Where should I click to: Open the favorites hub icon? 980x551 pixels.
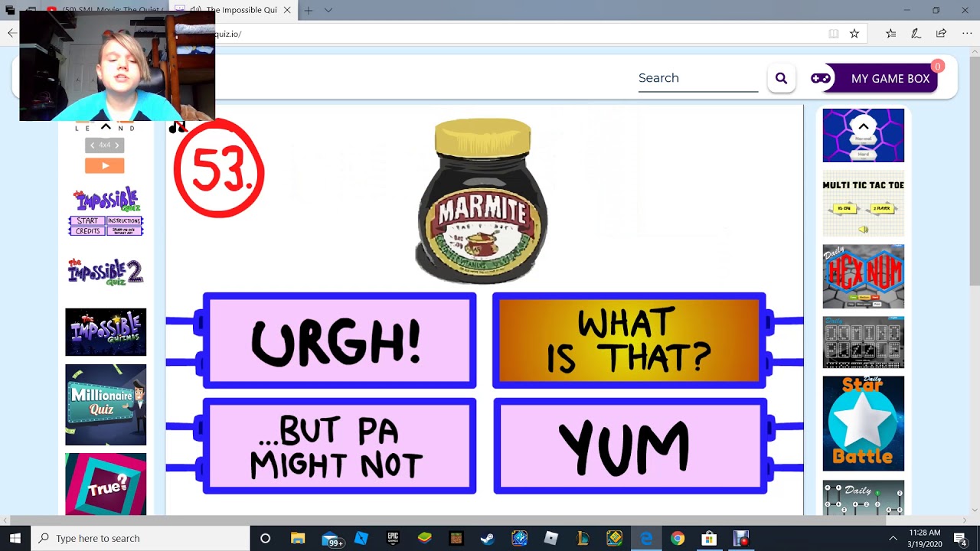(890, 34)
